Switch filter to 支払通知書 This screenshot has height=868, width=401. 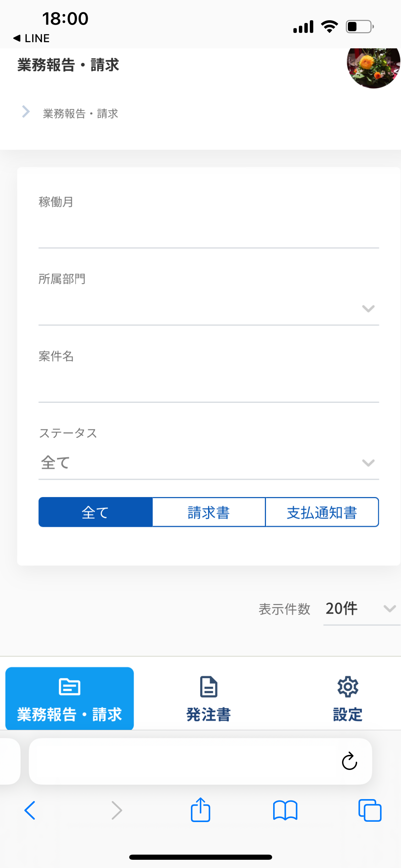[x=322, y=512]
